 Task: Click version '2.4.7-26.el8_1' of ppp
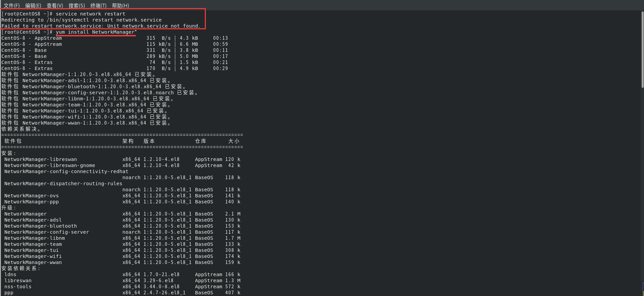point(164,293)
